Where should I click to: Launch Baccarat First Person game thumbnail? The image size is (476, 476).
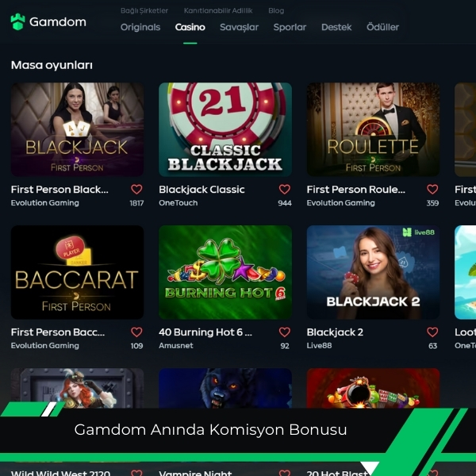(78, 272)
